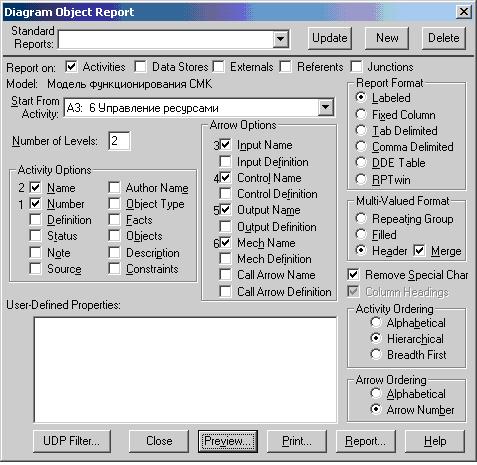The height and width of the screenshot is (465, 477).
Task: Uncheck the Control Name option
Action: (x=225, y=177)
